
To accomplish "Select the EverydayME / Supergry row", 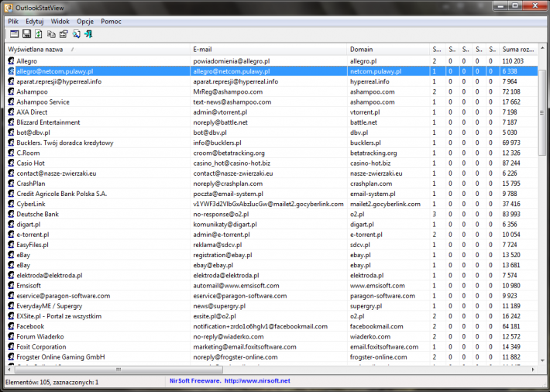I will [49, 306].
